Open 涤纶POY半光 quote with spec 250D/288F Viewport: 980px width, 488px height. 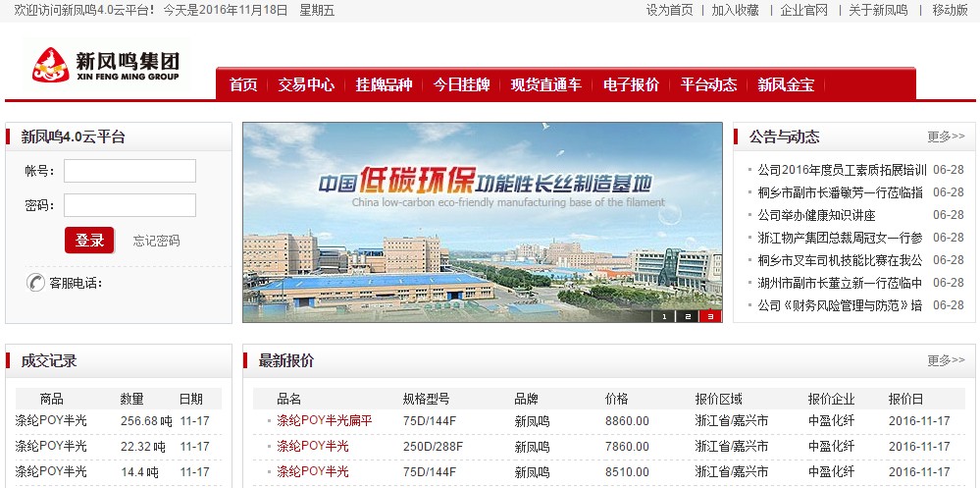(313, 446)
